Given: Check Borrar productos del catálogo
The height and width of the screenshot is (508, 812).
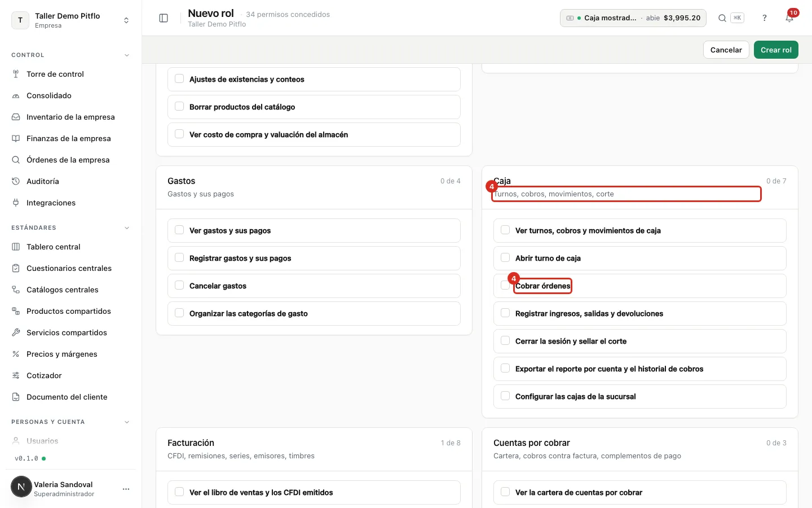Looking at the screenshot, I should click(x=179, y=107).
